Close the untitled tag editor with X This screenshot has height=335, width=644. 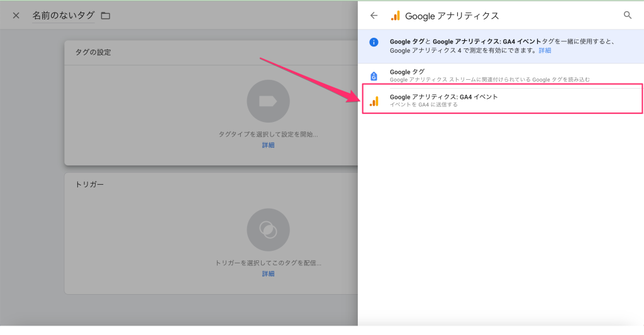[x=16, y=16]
